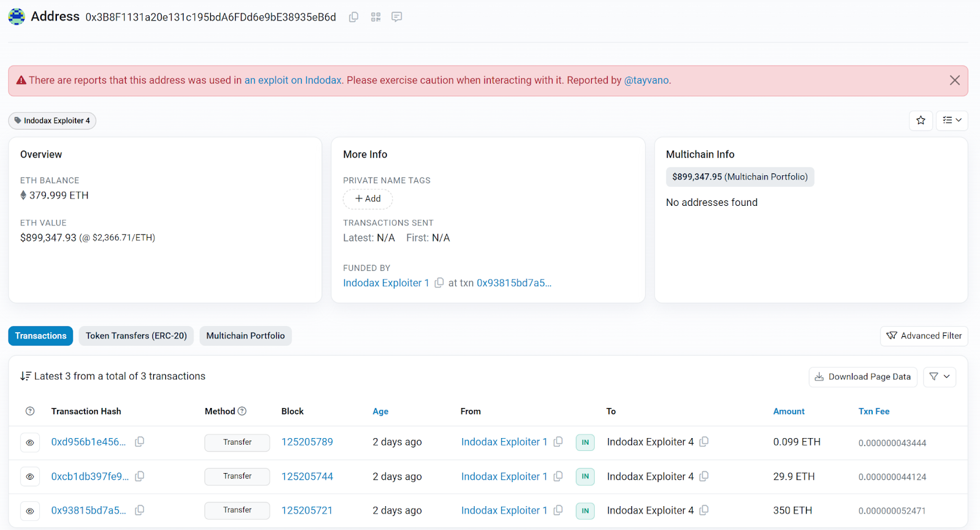Viewport: 980px width, 530px height.
Task: Preview transaction 0xd956b1e456 with eye icon
Action: (30, 442)
